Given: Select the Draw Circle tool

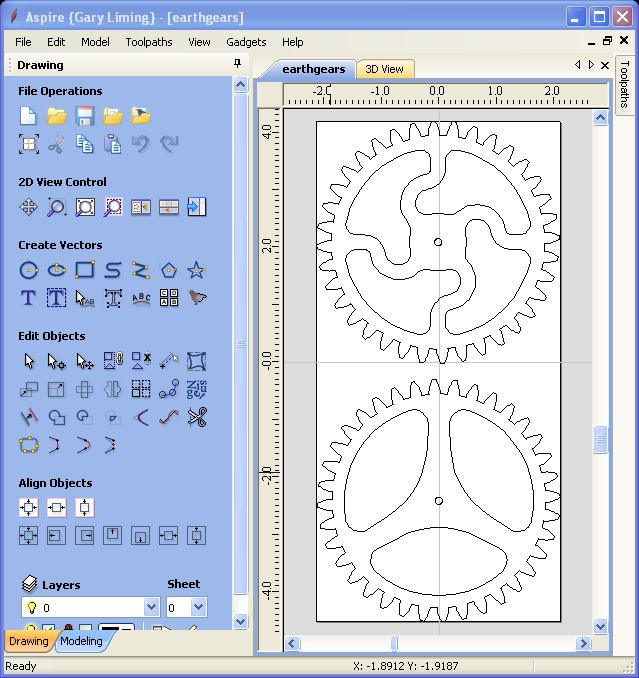Looking at the screenshot, I should click(x=29, y=270).
